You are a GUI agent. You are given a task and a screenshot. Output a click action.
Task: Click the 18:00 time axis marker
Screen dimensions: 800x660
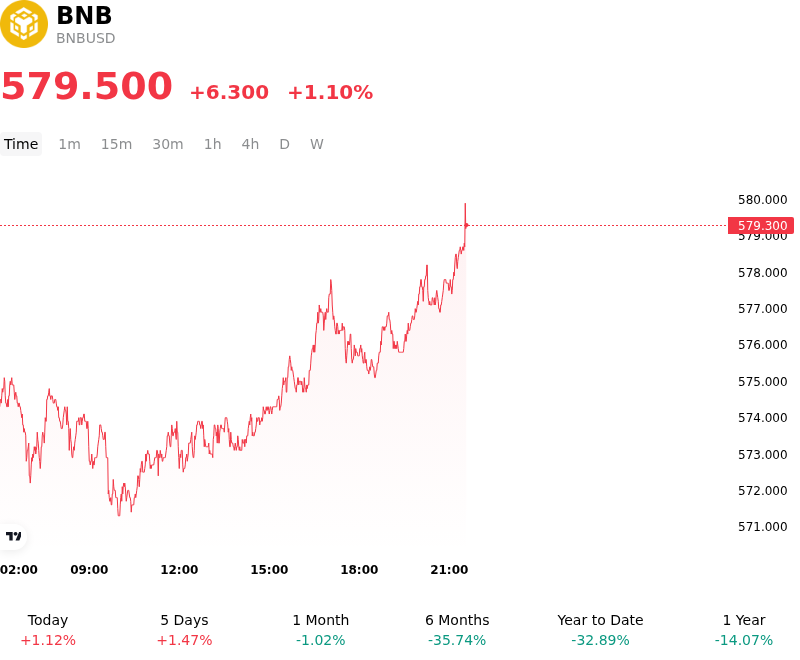coord(359,570)
